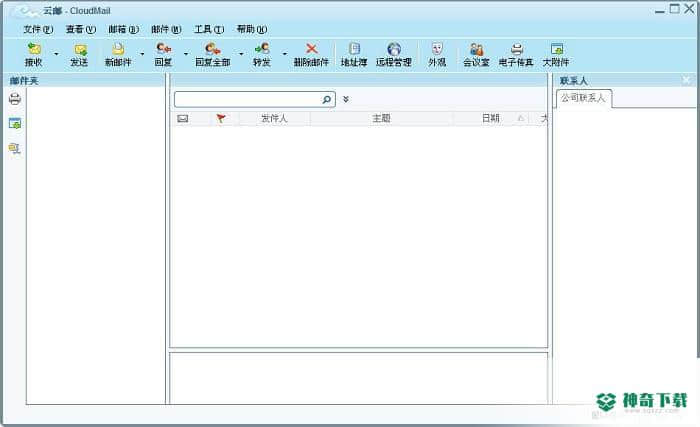Maximize the CloudMail window

pos(675,9)
